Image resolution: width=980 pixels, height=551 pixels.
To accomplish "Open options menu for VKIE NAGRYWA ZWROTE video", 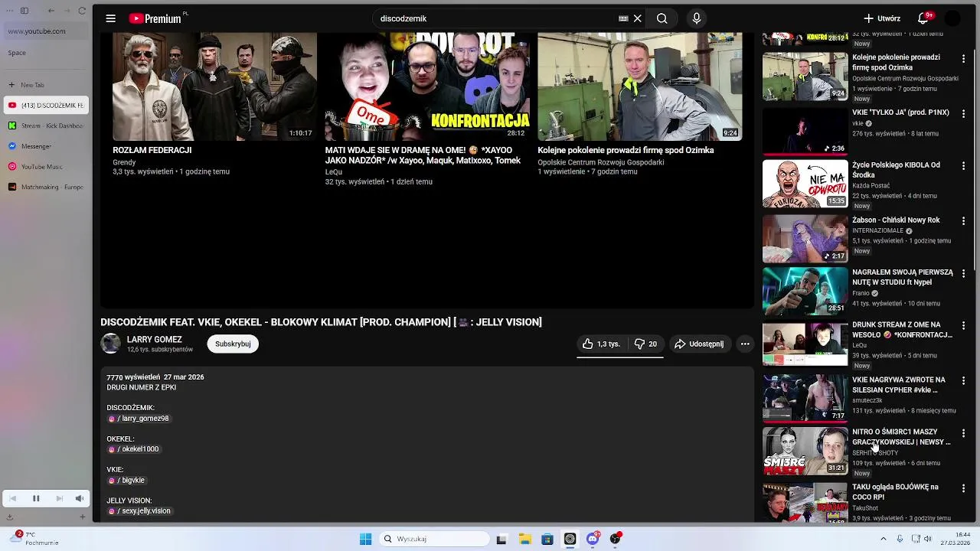I will [963, 381].
